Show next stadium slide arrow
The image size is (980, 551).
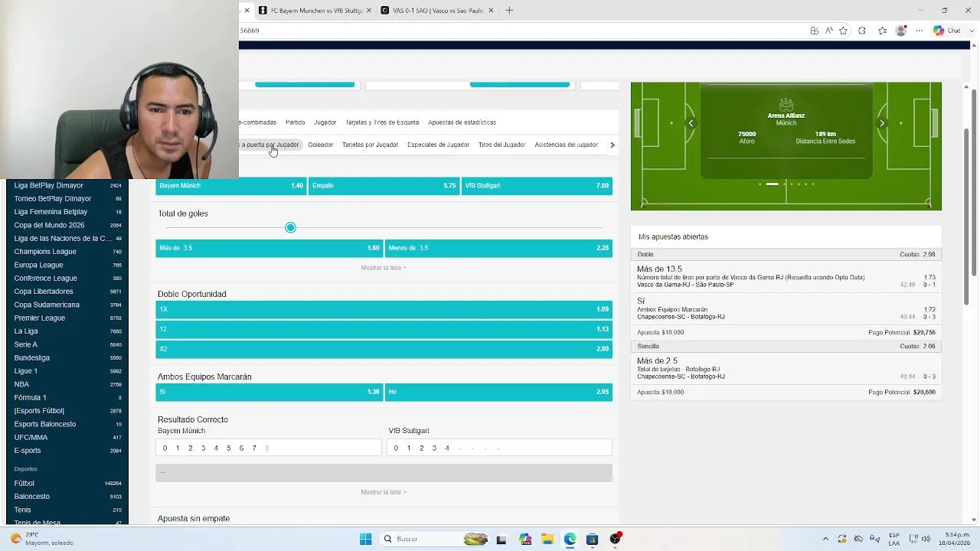(x=882, y=123)
